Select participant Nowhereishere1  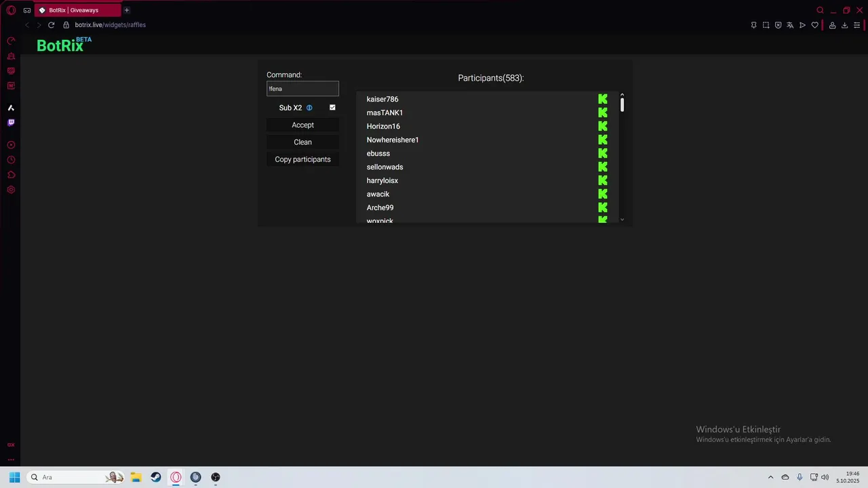393,140
